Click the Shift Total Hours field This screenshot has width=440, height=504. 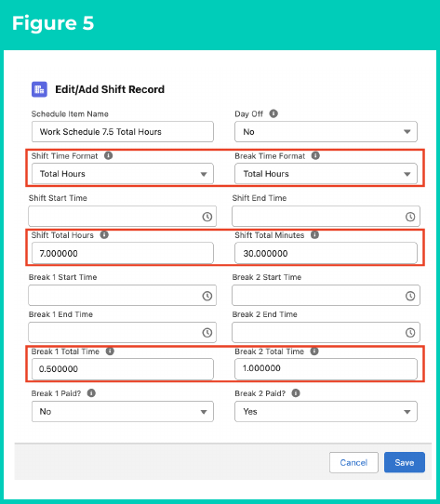click(123, 253)
